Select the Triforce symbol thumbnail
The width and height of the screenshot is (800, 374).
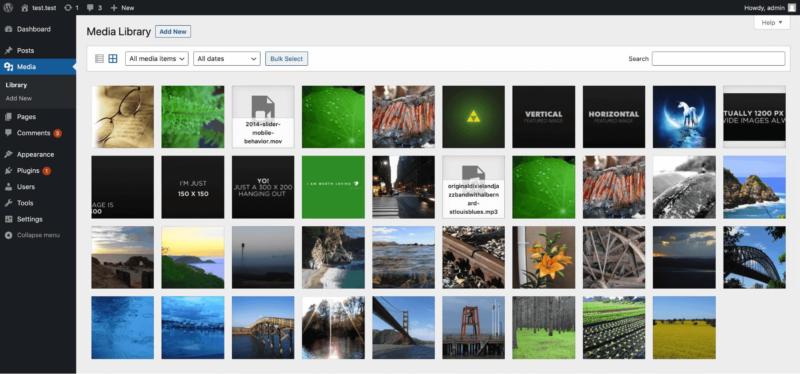(x=473, y=117)
